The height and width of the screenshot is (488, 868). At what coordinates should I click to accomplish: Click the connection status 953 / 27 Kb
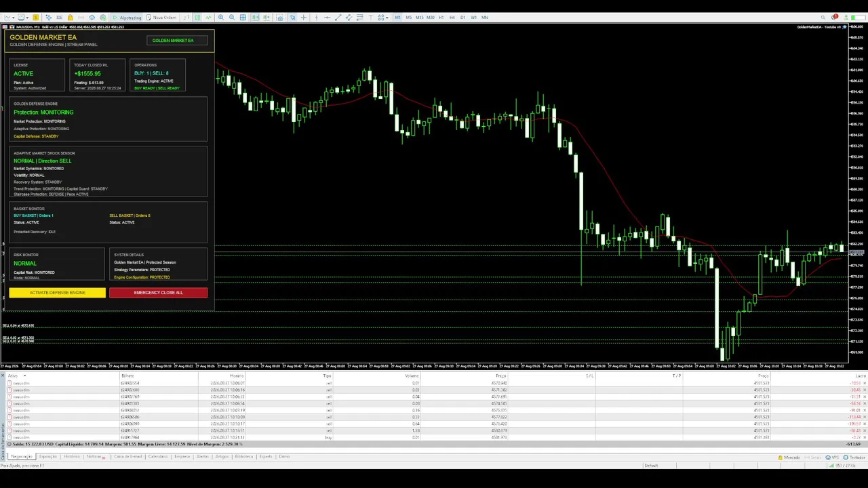pyautogui.click(x=842, y=466)
